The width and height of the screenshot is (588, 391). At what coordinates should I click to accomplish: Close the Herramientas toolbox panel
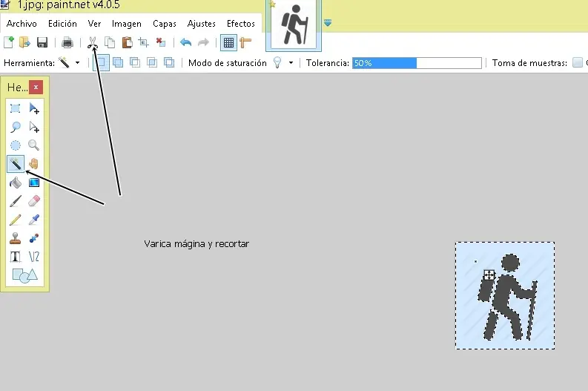(x=36, y=88)
